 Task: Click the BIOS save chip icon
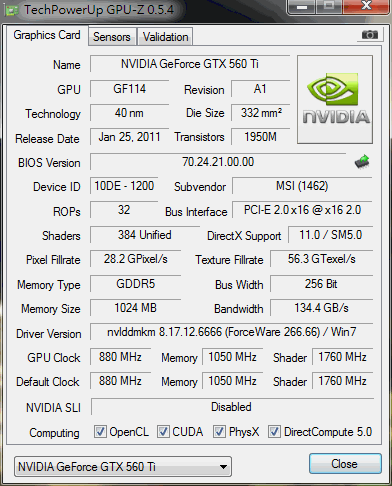[x=362, y=162]
